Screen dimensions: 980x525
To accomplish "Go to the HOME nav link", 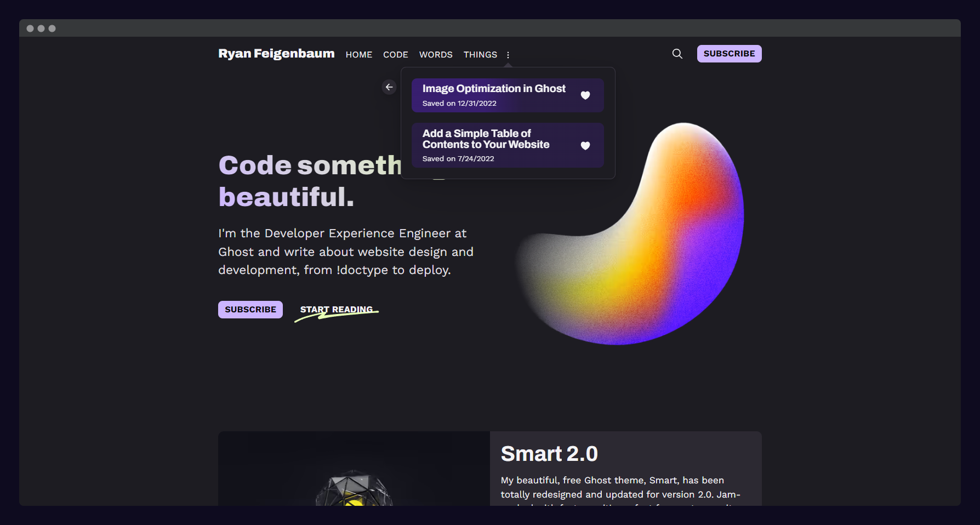I will [x=359, y=55].
